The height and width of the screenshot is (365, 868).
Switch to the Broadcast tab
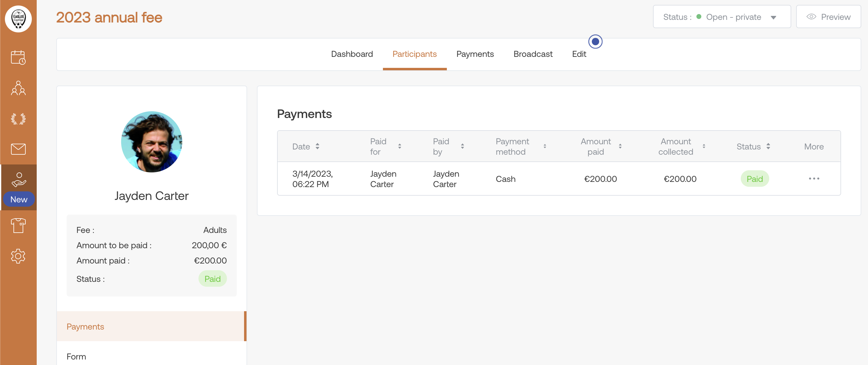click(x=532, y=54)
